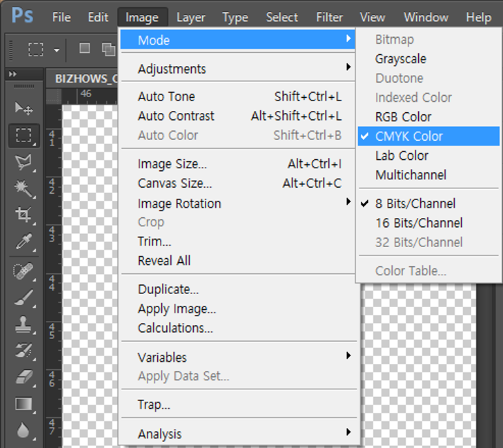The image size is (503, 448).
Task: Expand the Image Rotation submenu
Action: [237, 203]
